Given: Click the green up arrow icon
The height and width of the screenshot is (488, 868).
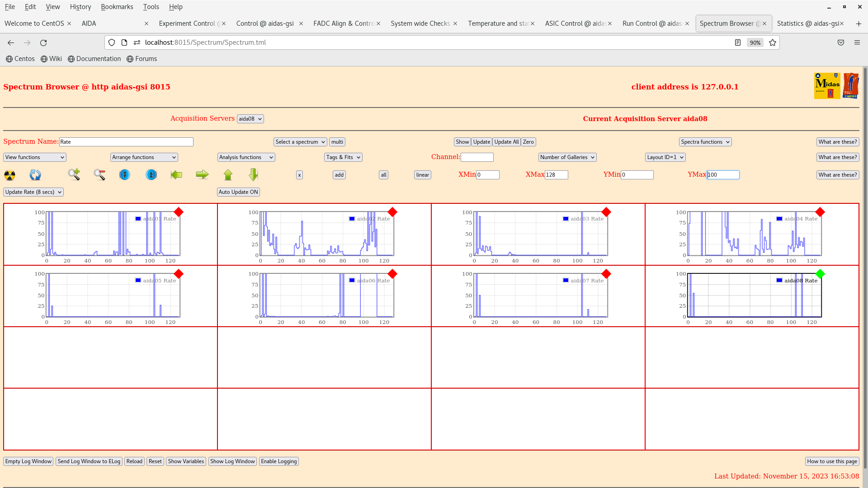Looking at the screenshot, I should (x=228, y=174).
